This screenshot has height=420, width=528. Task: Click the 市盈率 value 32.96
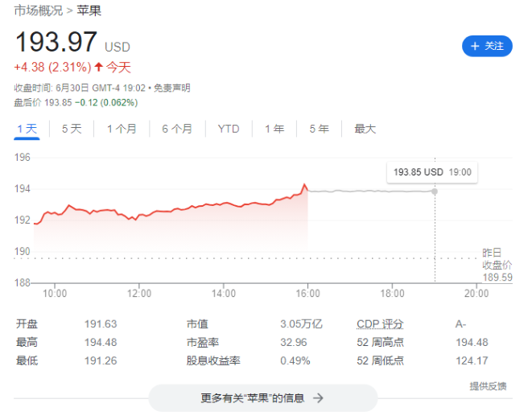point(294,342)
